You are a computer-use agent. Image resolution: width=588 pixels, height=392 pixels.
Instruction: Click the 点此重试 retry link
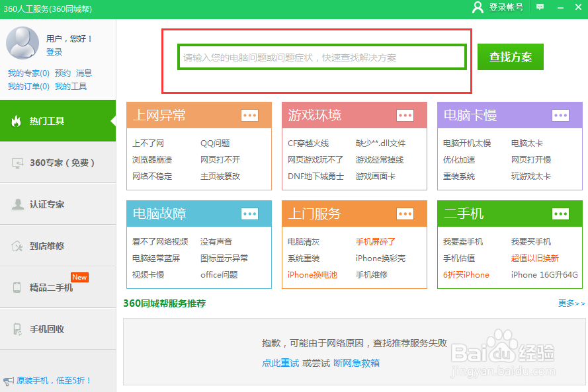click(280, 363)
